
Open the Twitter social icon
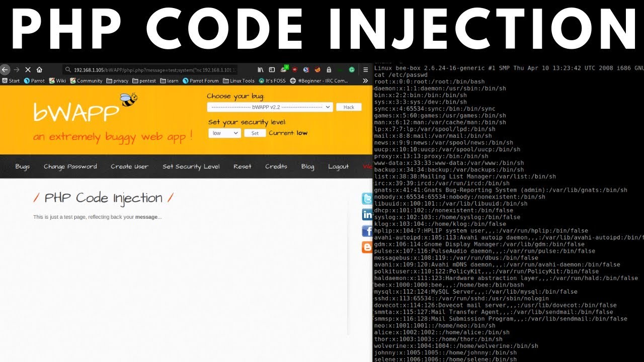[x=367, y=199]
